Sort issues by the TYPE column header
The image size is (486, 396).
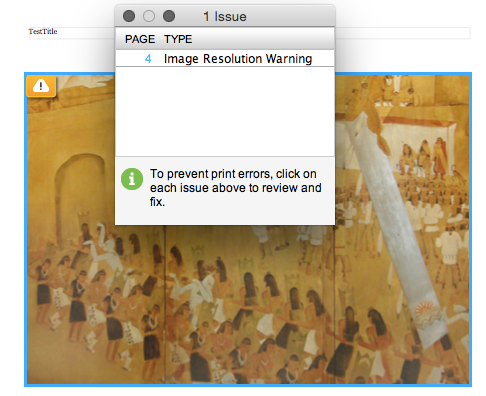(x=178, y=39)
